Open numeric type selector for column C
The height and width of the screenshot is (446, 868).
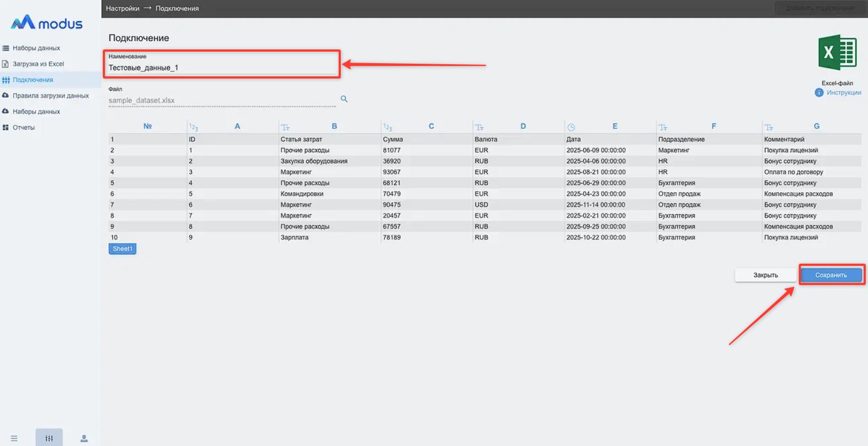(x=388, y=127)
